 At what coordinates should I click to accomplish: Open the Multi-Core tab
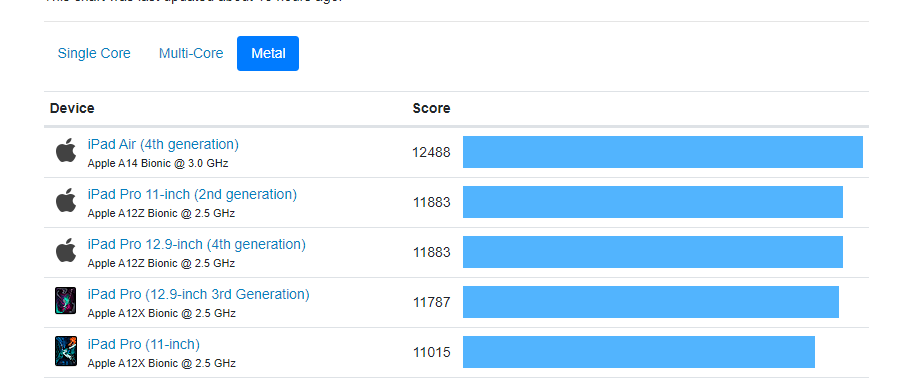pyautogui.click(x=191, y=54)
